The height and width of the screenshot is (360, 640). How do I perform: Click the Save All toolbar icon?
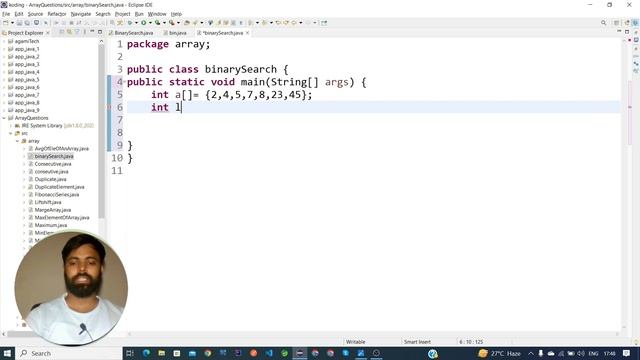[x=27, y=23]
